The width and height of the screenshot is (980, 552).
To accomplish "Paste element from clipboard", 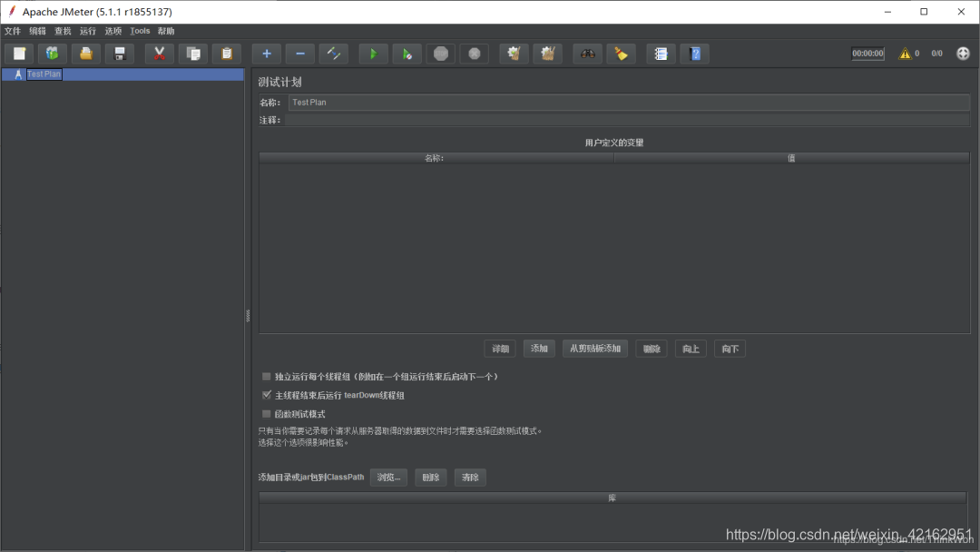I will [227, 54].
